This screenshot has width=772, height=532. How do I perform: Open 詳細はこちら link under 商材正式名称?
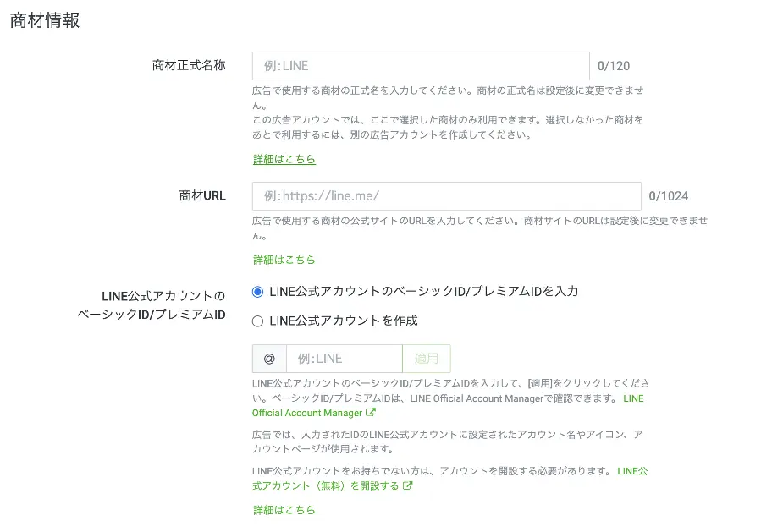[284, 159]
